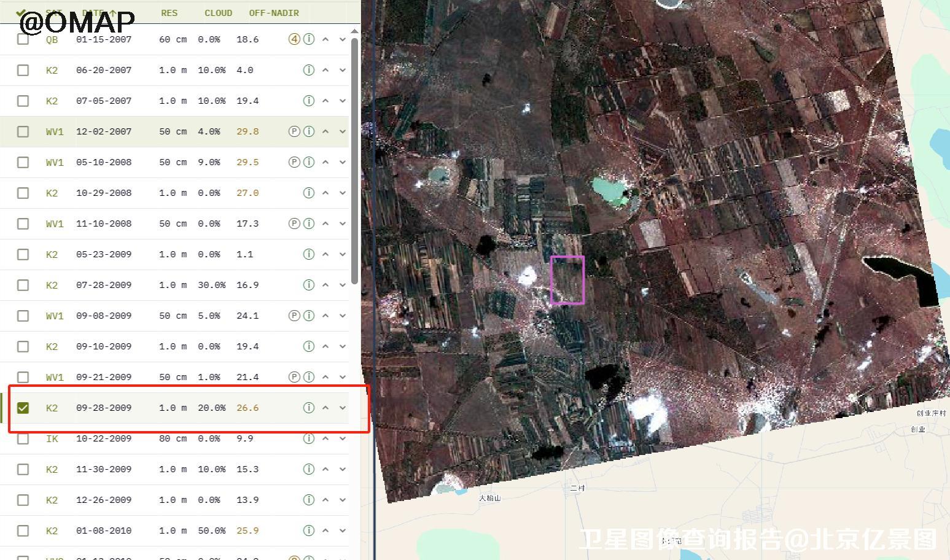Click satellite name WV1 on 11-10-2008 row

coord(55,224)
